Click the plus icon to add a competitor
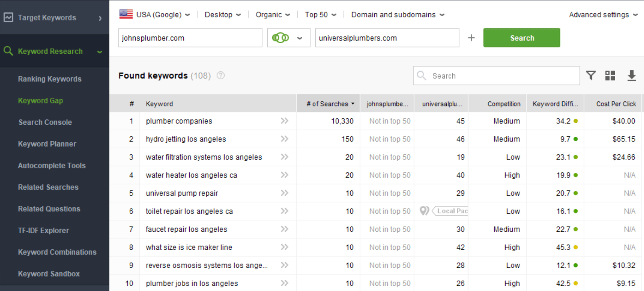This screenshot has width=644, height=291. point(471,38)
